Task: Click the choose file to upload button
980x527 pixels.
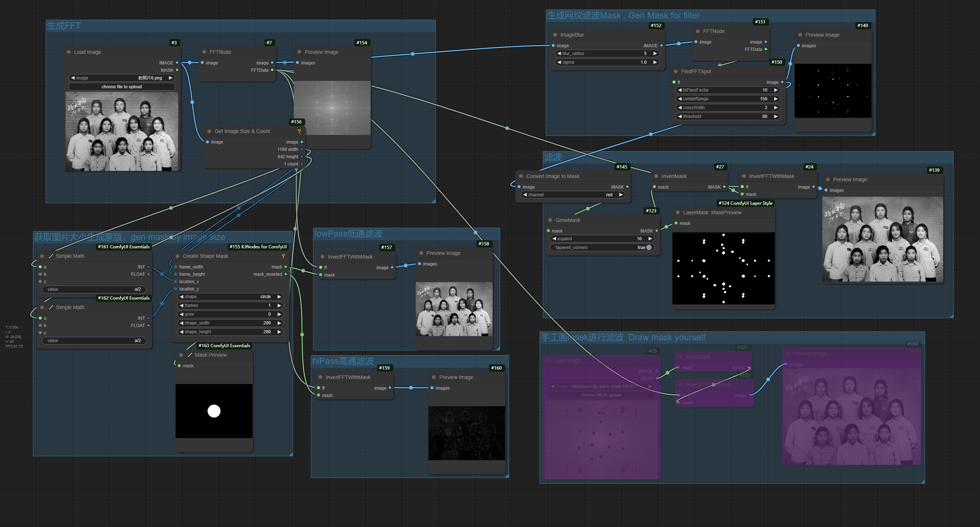Action: click(122, 87)
